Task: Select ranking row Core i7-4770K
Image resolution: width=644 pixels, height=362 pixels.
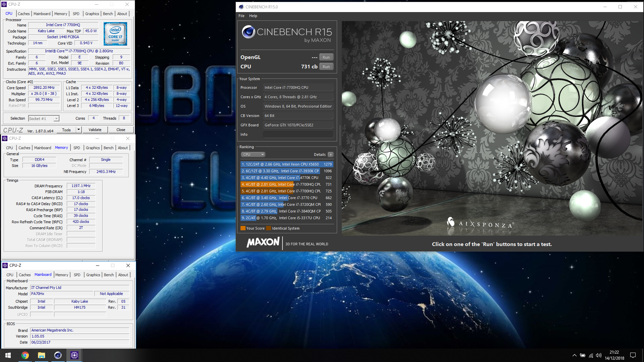Action: point(287,178)
